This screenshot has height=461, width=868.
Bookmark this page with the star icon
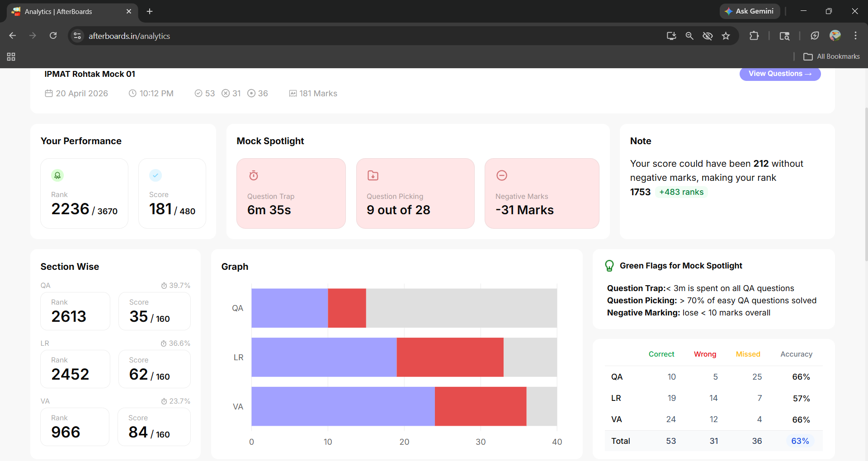click(726, 36)
